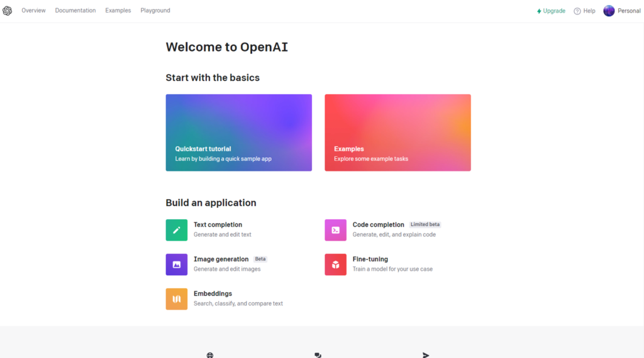Click the OpenAI logo in header

click(8, 11)
